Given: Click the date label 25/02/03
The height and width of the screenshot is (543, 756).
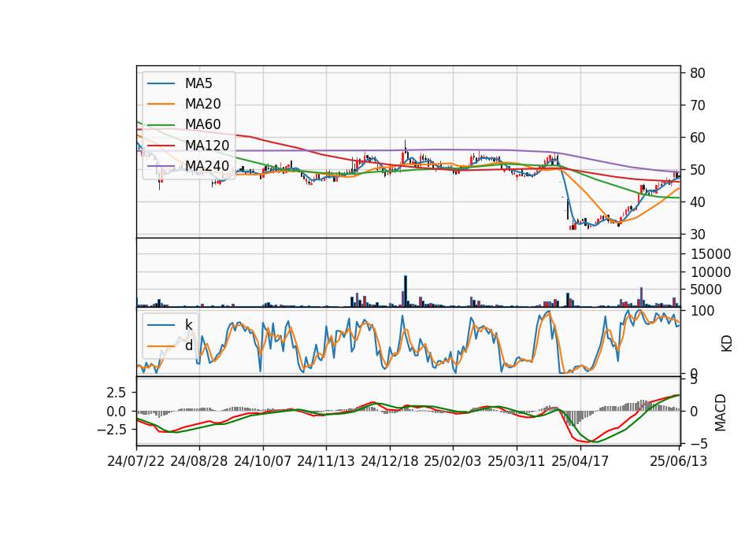Looking at the screenshot, I should pyautogui.click(x=453, y=461).
